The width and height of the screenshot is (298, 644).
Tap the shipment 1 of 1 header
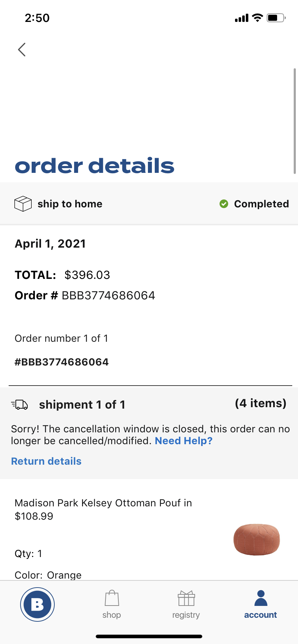(x=82, y=405)
